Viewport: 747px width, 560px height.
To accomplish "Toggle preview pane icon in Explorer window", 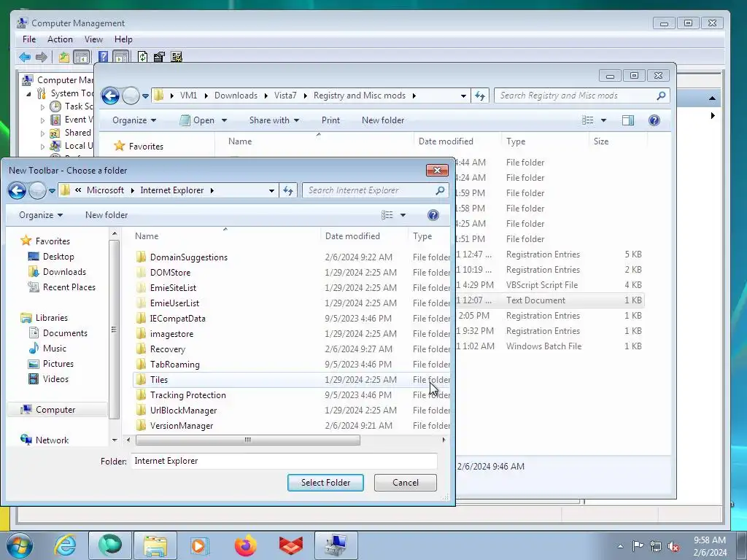I will (628, 120).
